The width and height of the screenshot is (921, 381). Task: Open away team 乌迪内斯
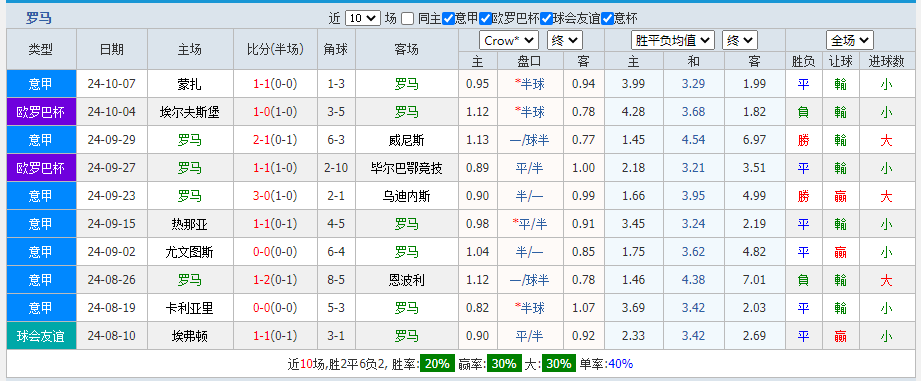point(406,197)
